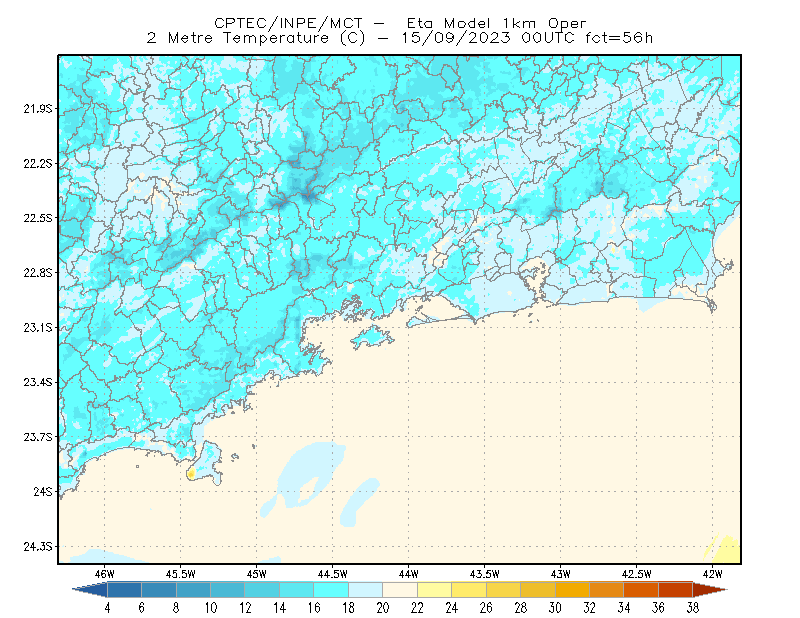Click the legend scale number 10

pos(211,608)
